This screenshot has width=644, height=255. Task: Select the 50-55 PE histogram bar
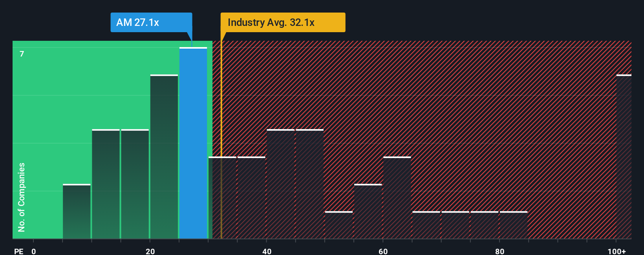pyautogui.click(x=339, y=225)
